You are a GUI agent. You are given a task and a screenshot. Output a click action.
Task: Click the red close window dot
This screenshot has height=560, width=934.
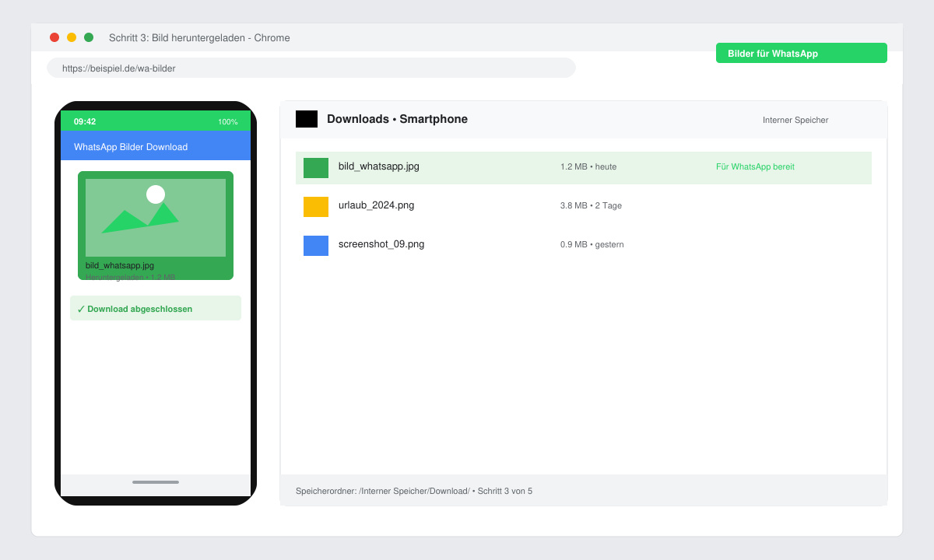point(54,37)
